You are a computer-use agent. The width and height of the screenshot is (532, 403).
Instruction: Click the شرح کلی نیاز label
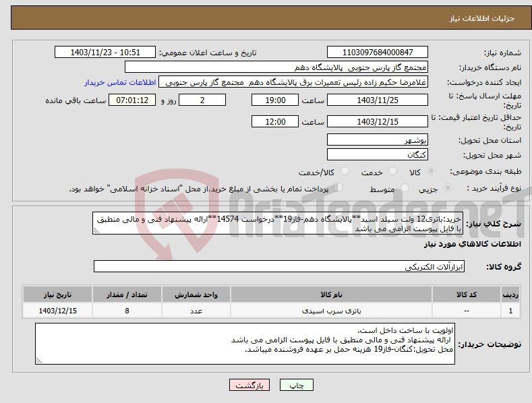point(494,224)
